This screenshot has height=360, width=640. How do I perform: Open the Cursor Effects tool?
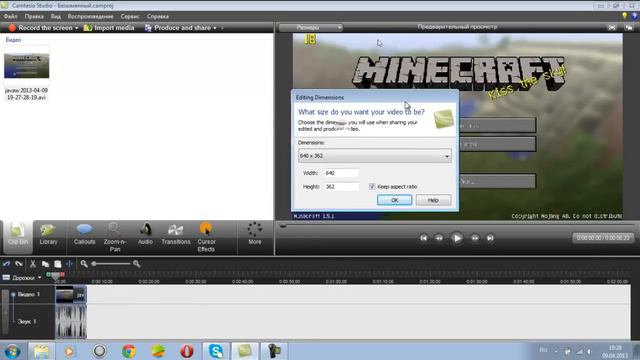point(206,238)
